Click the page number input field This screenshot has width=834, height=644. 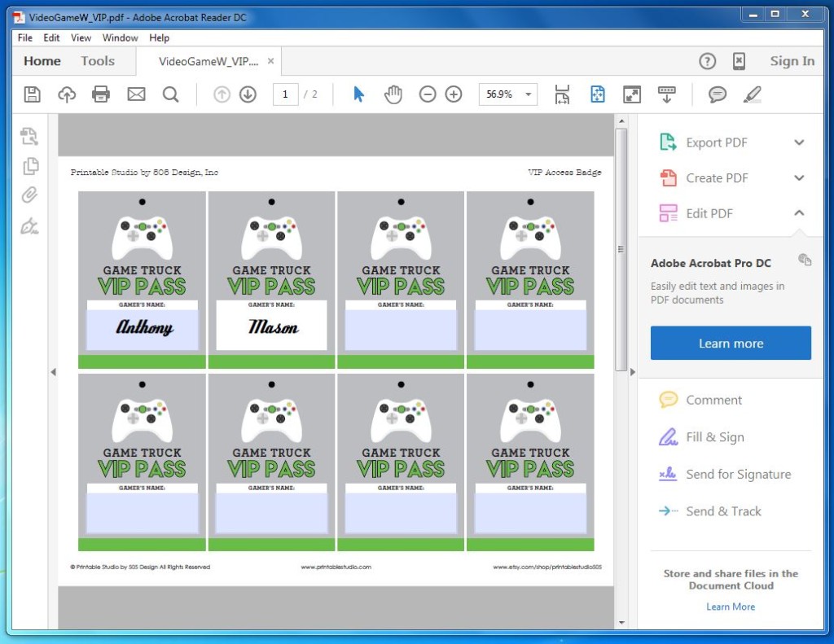pos(285,94)
